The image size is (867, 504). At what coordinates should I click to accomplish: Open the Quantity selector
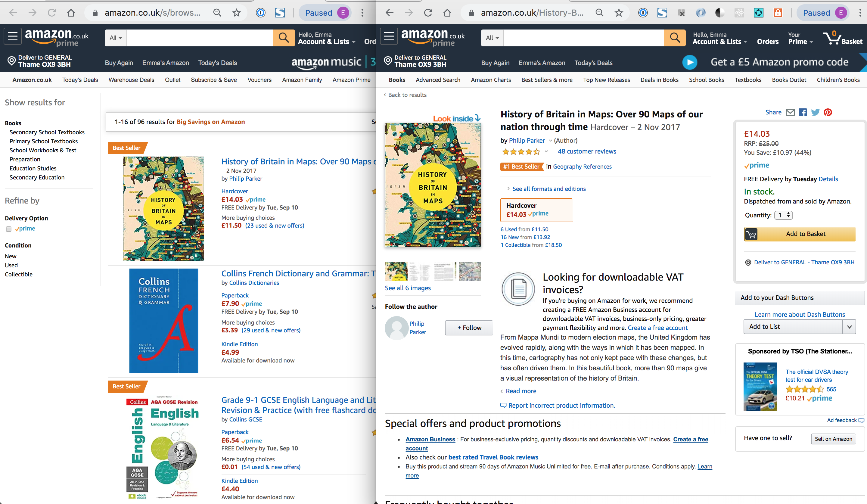(783, 215)
